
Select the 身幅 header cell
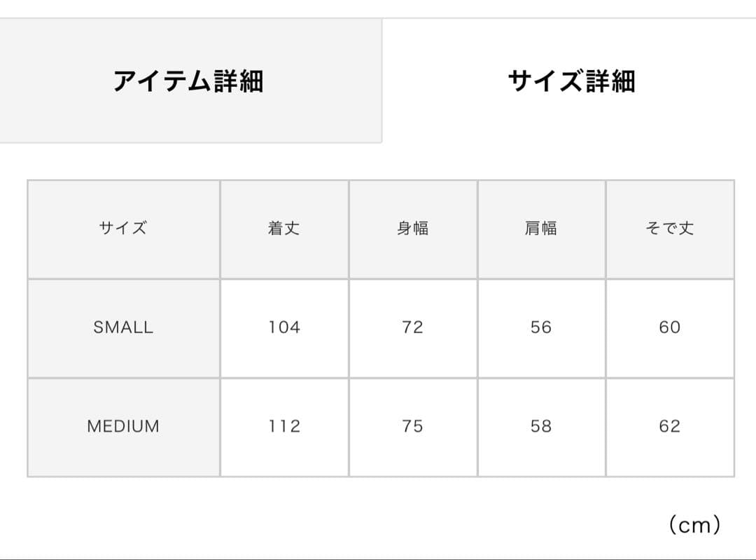pyautogui.click(x=412, y=228)
